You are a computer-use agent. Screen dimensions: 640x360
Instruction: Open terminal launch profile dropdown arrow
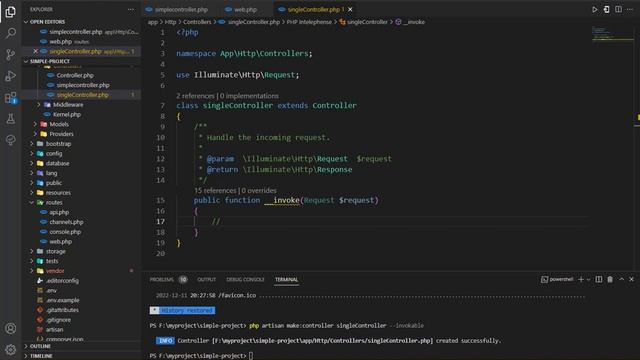pyautogui.click(x=588, y=280)
